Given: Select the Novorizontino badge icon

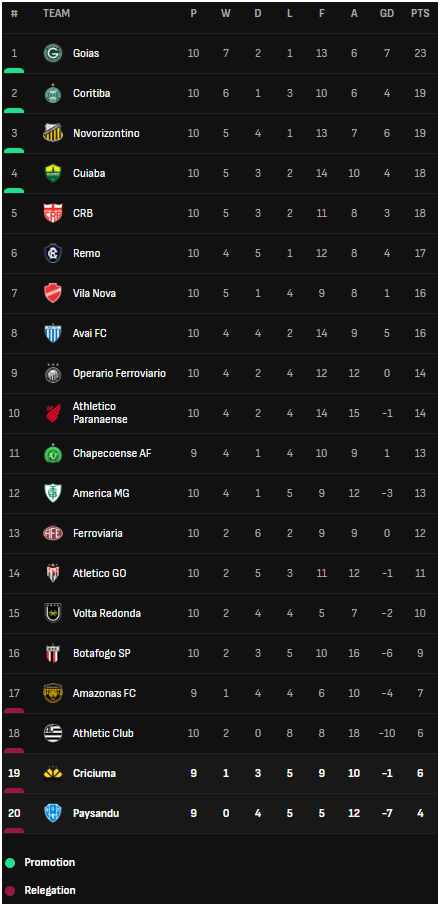Looking at the screenshot, I should click(x=53, y=133).
